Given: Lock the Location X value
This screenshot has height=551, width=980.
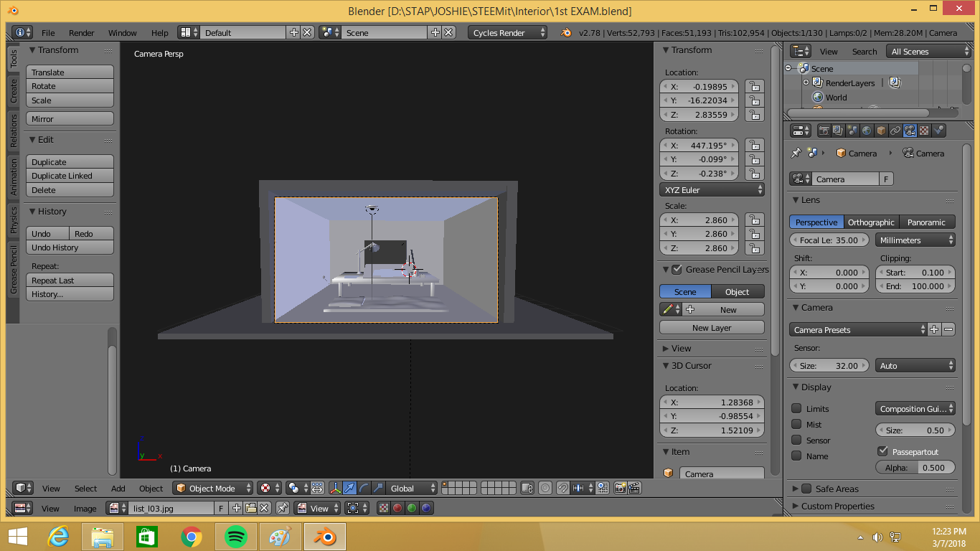Looking at the screenshot, I should (x=754, y=86).
